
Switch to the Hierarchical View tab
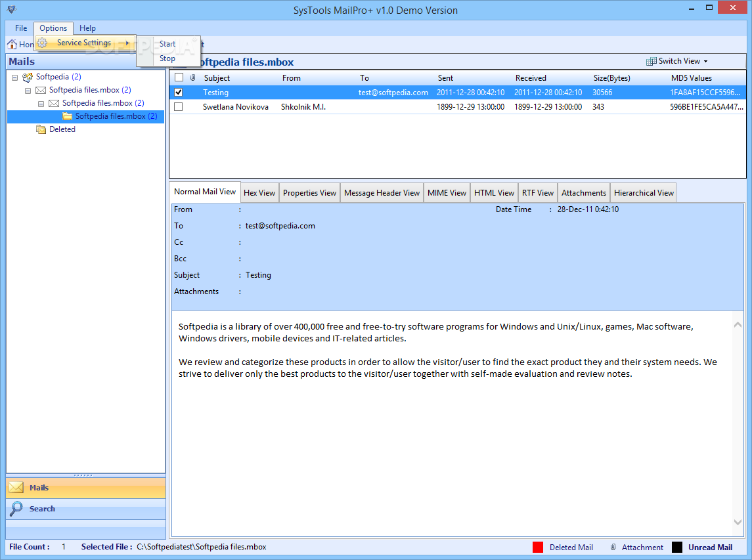click(644, 193)
